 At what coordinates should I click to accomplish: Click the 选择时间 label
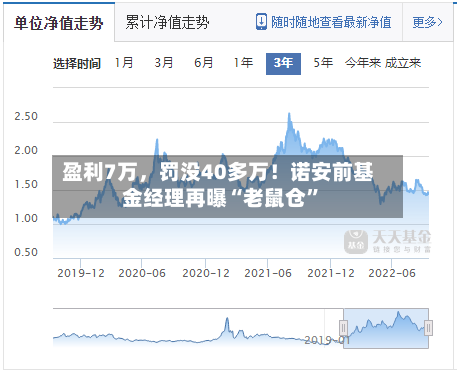[x=77, y=63]
